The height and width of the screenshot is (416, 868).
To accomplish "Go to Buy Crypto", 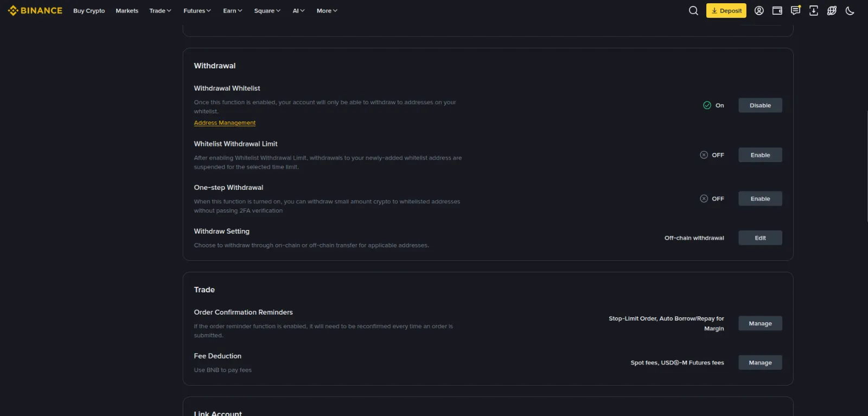I will pos(89,11).
